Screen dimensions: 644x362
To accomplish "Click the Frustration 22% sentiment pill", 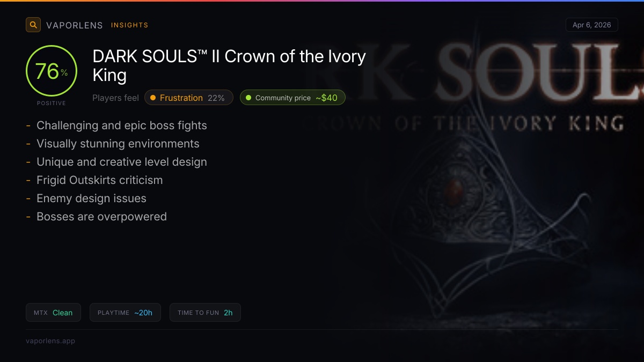I will tap(189, 98).
